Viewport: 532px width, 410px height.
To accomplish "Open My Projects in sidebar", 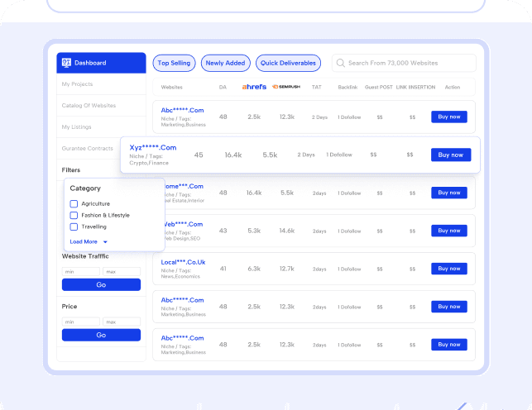I will pos(77,84).
